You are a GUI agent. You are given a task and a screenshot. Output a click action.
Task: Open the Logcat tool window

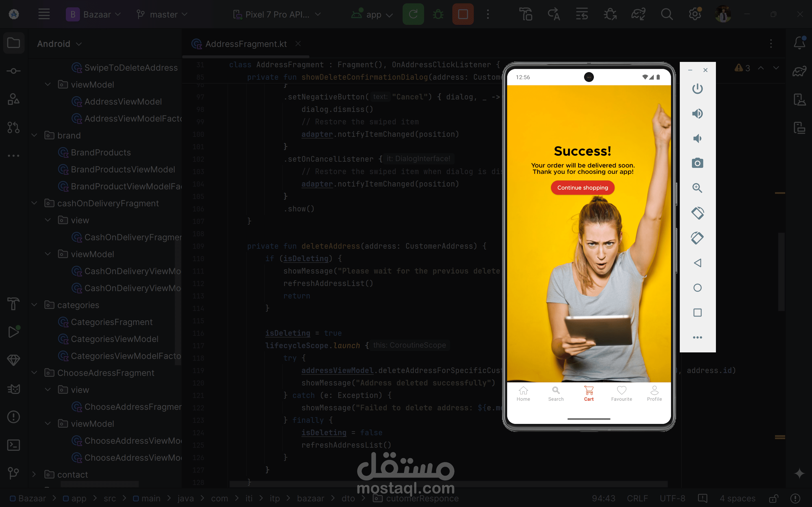(x=13, y=389)
